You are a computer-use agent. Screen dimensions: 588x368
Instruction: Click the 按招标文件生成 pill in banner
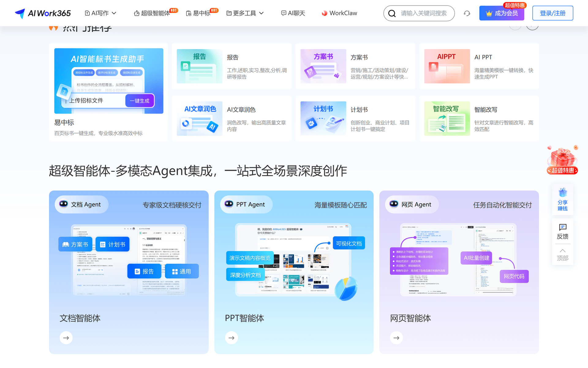84,73
